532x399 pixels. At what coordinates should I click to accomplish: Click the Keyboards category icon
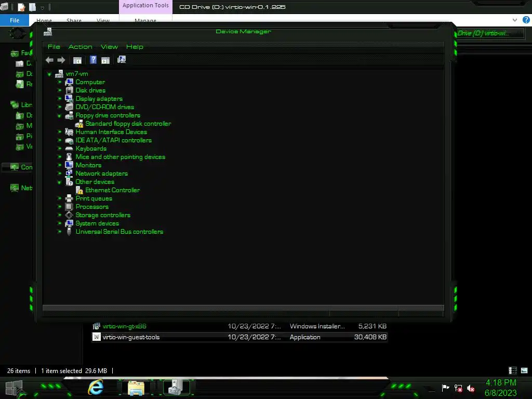tap(69, 149)
